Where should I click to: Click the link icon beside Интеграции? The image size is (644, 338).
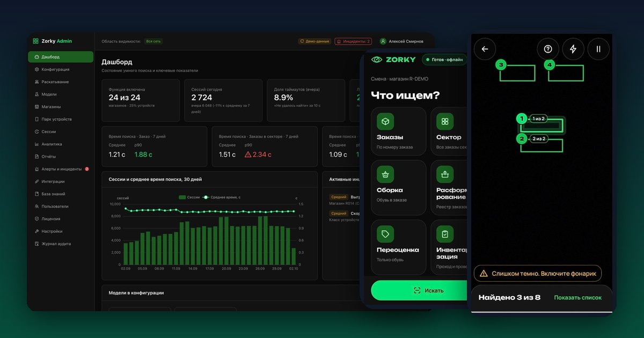point(36,181)
